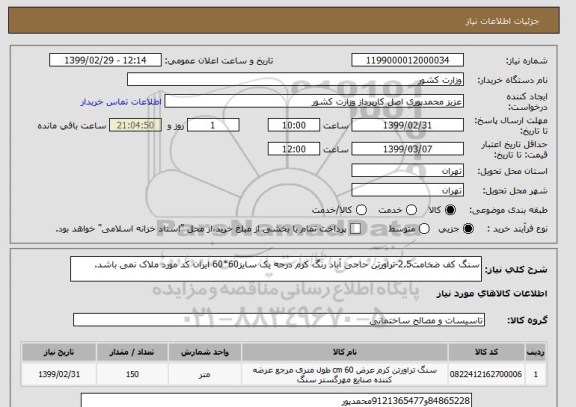576x407 pixels.
Task: Click the کد کالا column header
Action: pyautogui.click(x=486, y=352)
